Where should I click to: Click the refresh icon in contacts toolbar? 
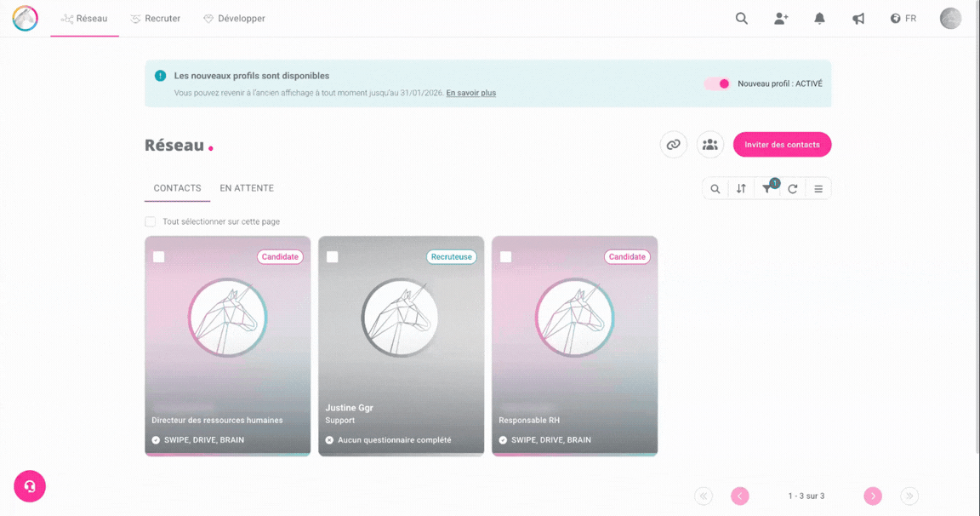tap(793, 189)
